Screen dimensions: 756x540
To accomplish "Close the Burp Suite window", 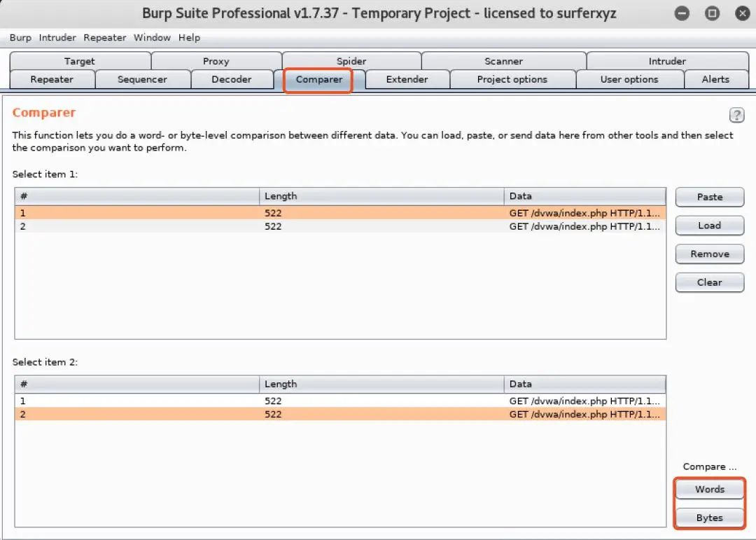I will 743,13.
